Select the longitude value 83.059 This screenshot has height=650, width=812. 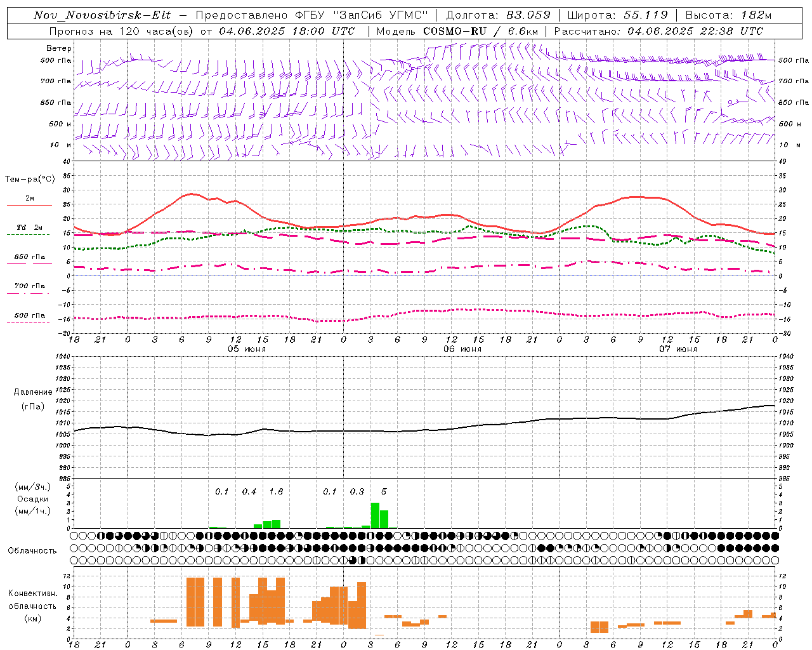coord(528,15)
